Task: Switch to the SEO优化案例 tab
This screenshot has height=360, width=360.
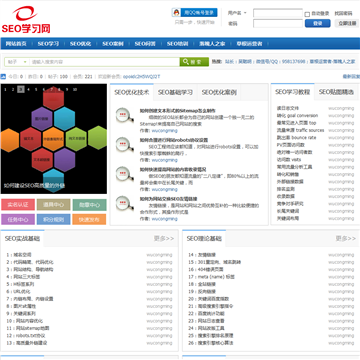Action: [219, 92]
